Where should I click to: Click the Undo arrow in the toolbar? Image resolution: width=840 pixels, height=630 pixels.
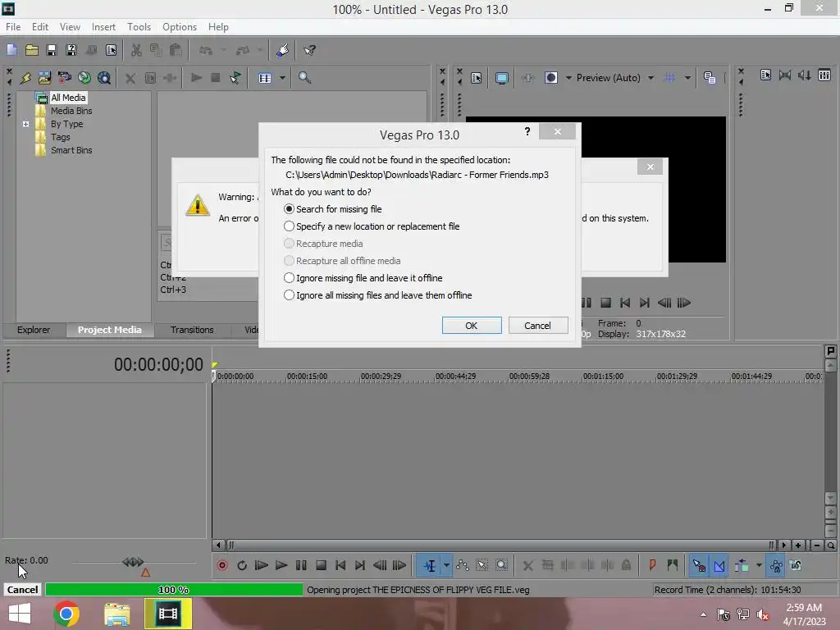click(206, 50)
